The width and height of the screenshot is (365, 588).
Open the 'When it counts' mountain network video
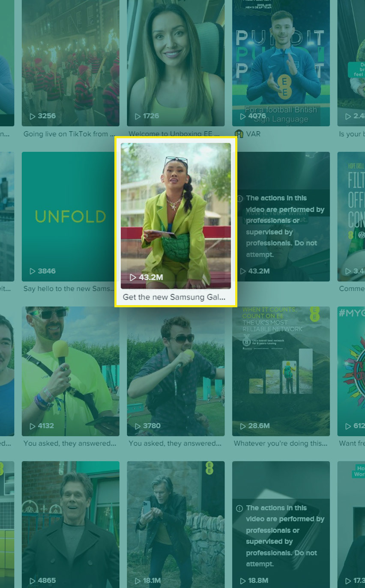(x=281, y=371)
